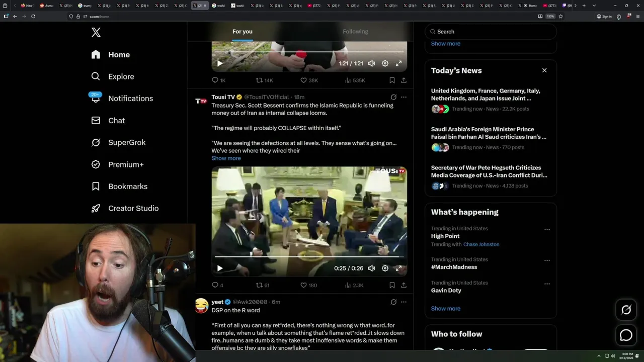
Task: View analytics of Tousi TV post
Action: 354,285
